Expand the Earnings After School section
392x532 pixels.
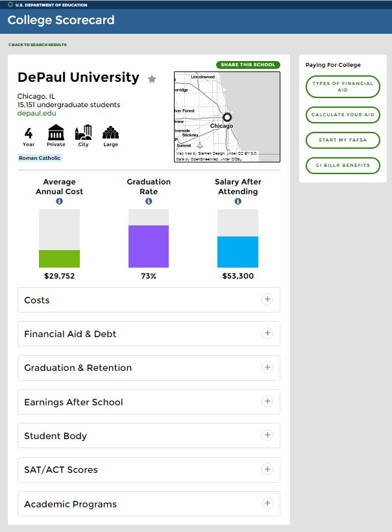[149, 401]
